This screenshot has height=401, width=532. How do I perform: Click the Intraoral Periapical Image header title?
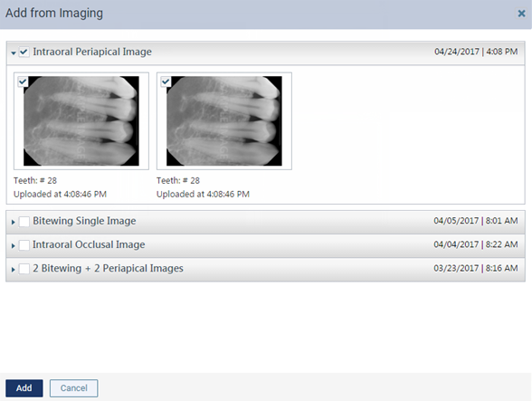pos(92,52)
